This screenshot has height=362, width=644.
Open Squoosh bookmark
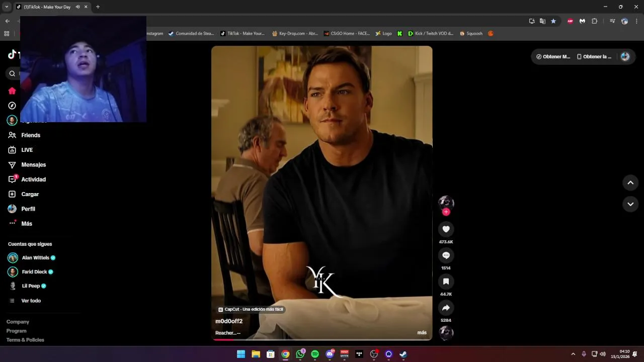point(471,34)
